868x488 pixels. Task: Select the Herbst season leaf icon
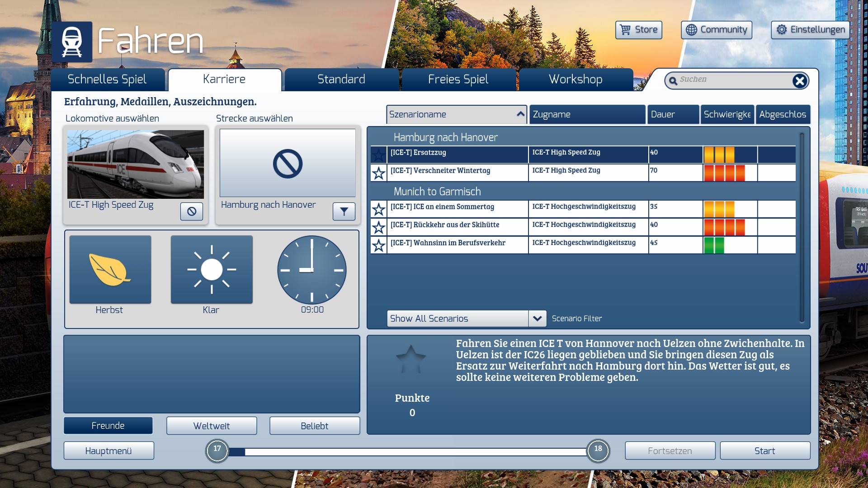coord(110,270)
